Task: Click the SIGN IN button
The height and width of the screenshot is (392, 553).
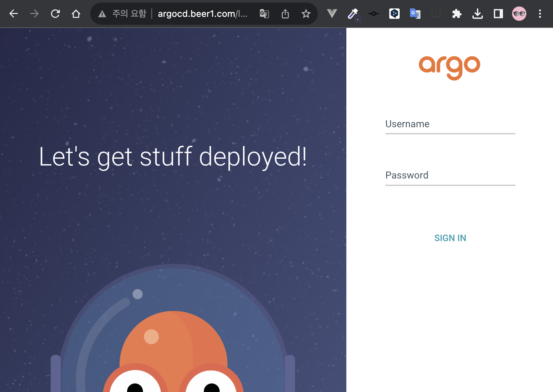Action: tap(450, 238)
